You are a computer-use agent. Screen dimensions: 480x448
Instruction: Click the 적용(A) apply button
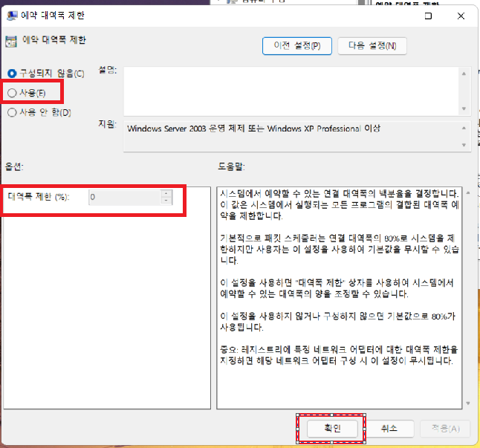pos(446,428)
